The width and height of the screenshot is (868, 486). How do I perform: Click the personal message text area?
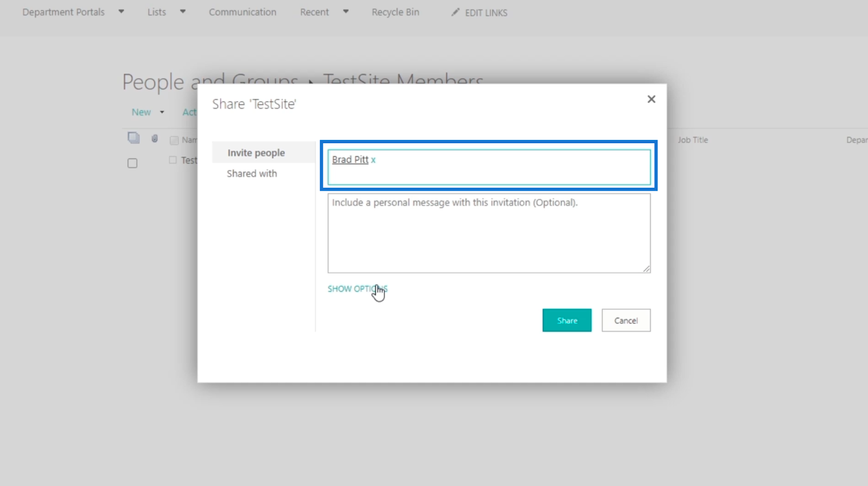click(489, 233)
